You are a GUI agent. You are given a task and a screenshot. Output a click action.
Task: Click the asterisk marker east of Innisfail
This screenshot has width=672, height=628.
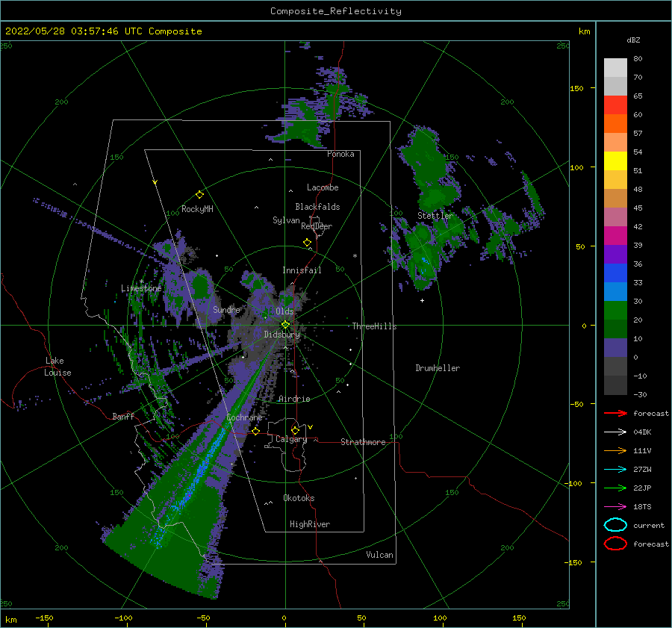point(355,256)
